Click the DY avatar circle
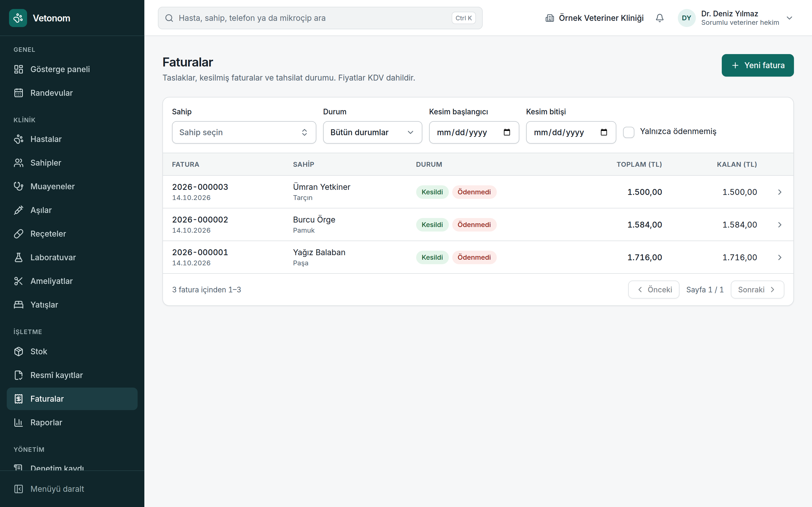This screenshot has width=812, height=507. pos(687,18)
